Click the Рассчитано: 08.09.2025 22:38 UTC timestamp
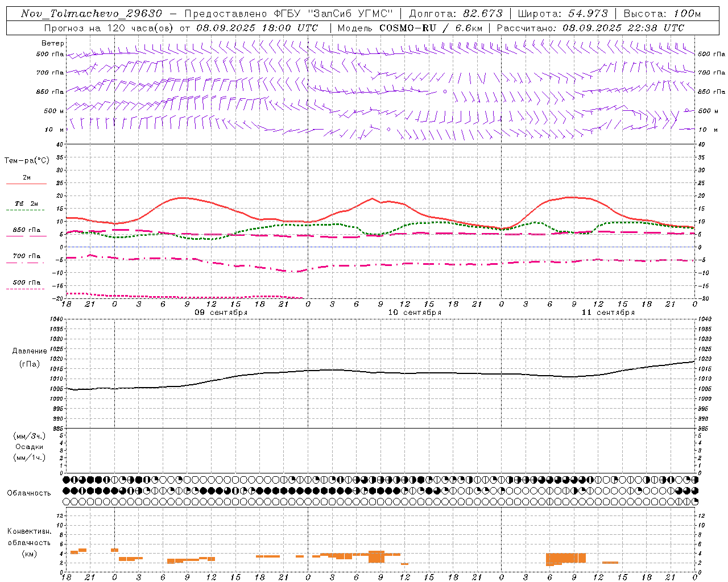 (590, 28)
